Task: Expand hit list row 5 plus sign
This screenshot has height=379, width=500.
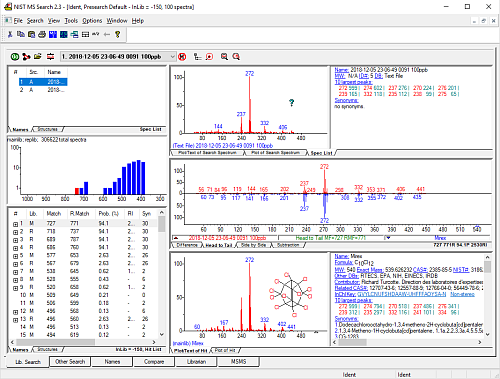Action: coord(15,256)
